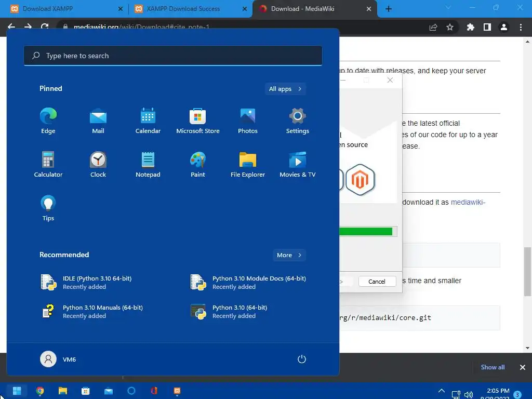Open Chrome profile menu
The width and height of the screenshot is (532, 399).
[504, 27]
